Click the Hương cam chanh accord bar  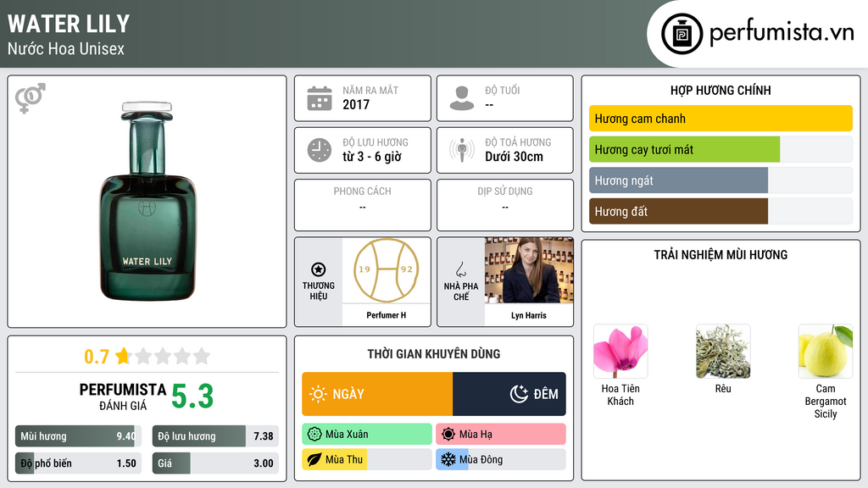[721, 119]
